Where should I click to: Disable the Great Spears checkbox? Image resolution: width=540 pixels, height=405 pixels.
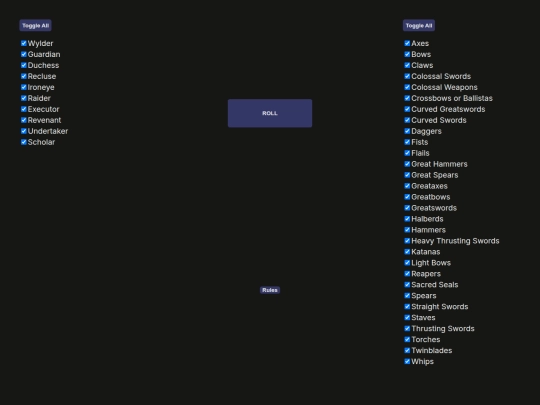407,175
